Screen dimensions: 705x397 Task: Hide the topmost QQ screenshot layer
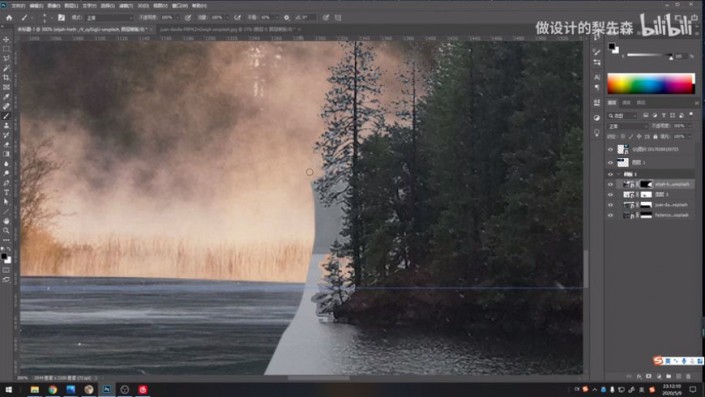pyautogui.click(x=610, y=149)
